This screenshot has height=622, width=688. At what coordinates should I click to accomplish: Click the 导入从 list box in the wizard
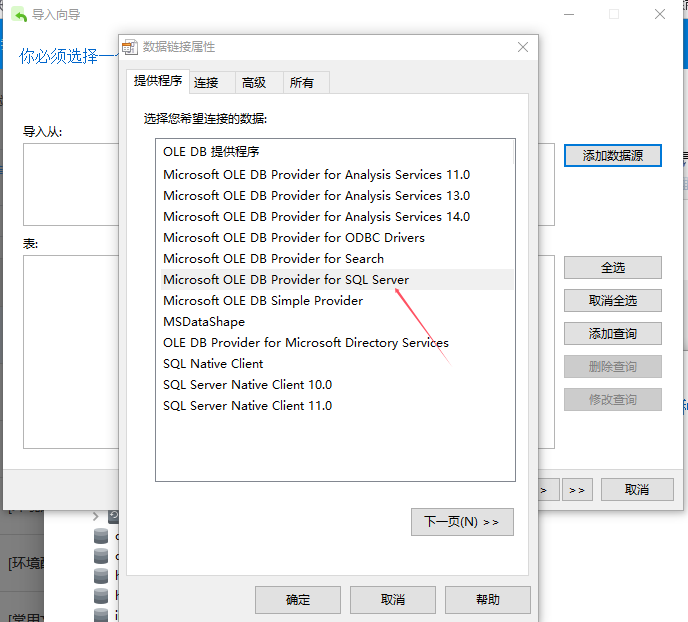pyautogui.click(x=71, y=184)
